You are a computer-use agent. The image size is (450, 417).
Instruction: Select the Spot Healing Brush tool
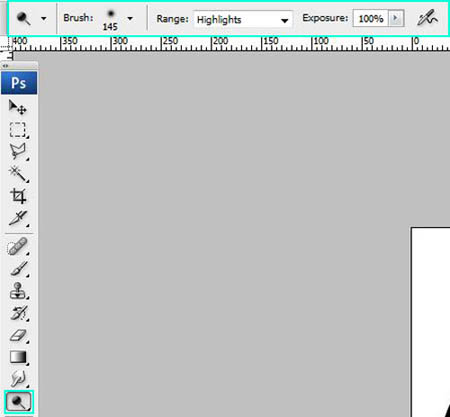[18, 246]
